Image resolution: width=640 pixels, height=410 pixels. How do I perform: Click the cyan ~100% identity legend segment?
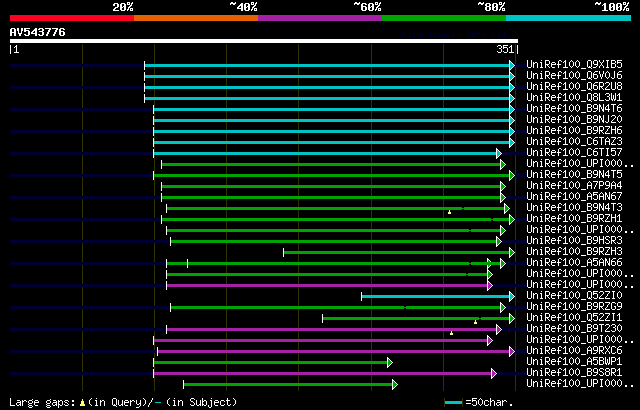pos(569,18)
